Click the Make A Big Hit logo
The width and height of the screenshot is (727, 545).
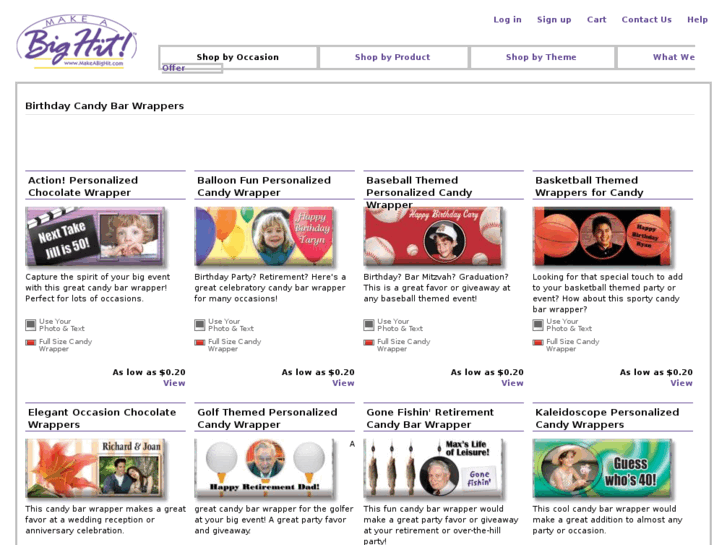77,42
